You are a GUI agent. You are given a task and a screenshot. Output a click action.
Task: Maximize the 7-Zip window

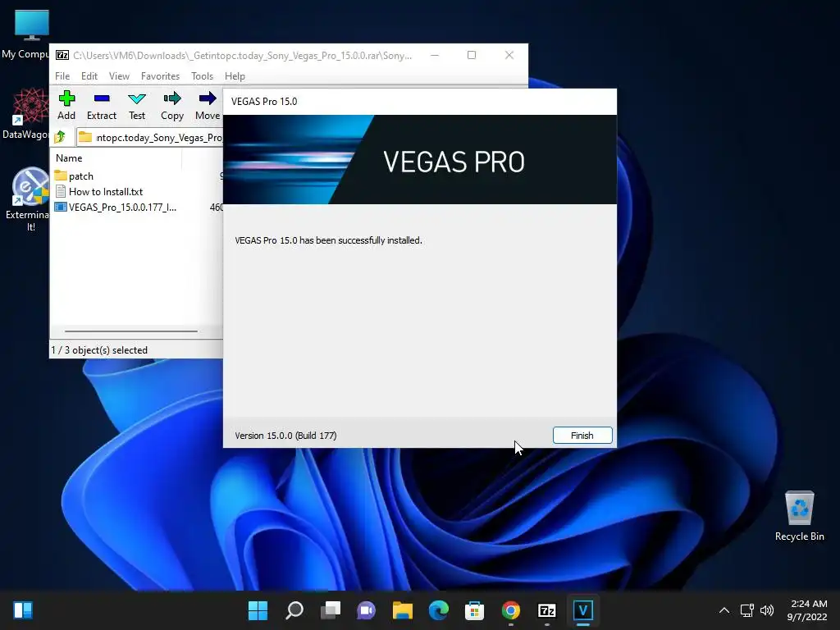(472, 55)
